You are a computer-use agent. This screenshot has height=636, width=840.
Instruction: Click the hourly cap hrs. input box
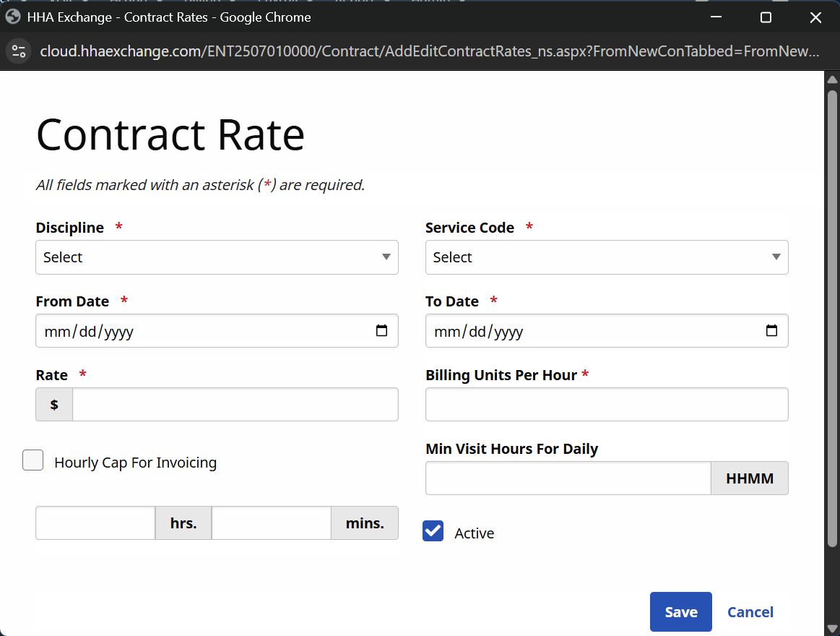(95, 523)
